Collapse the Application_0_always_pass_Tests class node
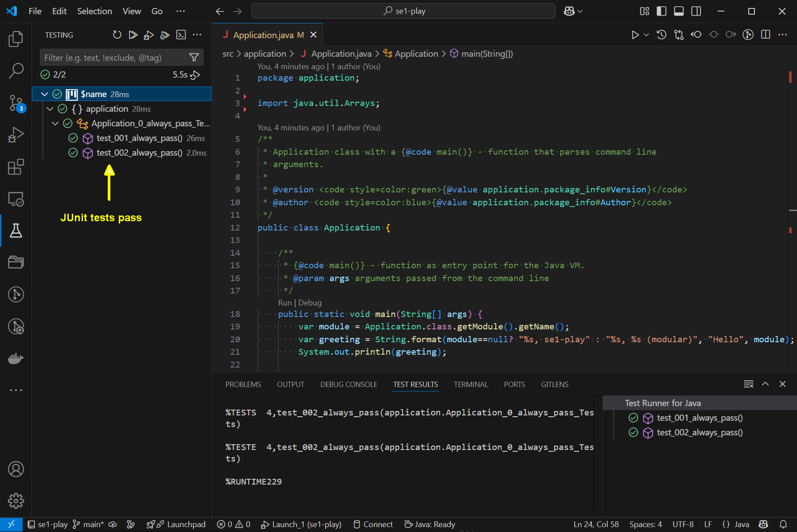Viewport: 797px width, 532px height. 55,123
